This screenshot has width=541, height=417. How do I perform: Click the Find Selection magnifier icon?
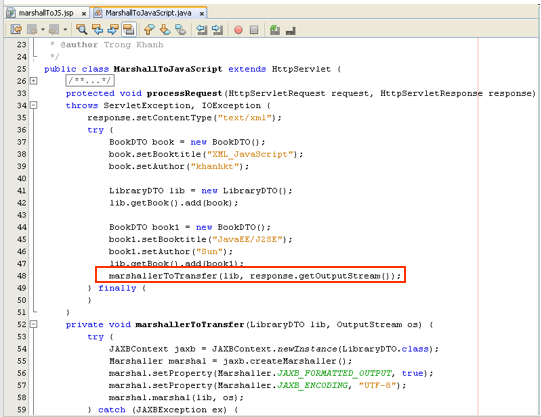pyautogui.click(x=81, y=30)
